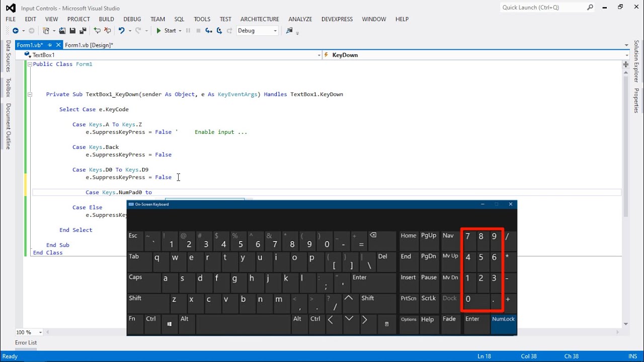This screenshot has width=644, height=362.
Task: Click the Step Into debug icon
Action: (x=209, y=31)
